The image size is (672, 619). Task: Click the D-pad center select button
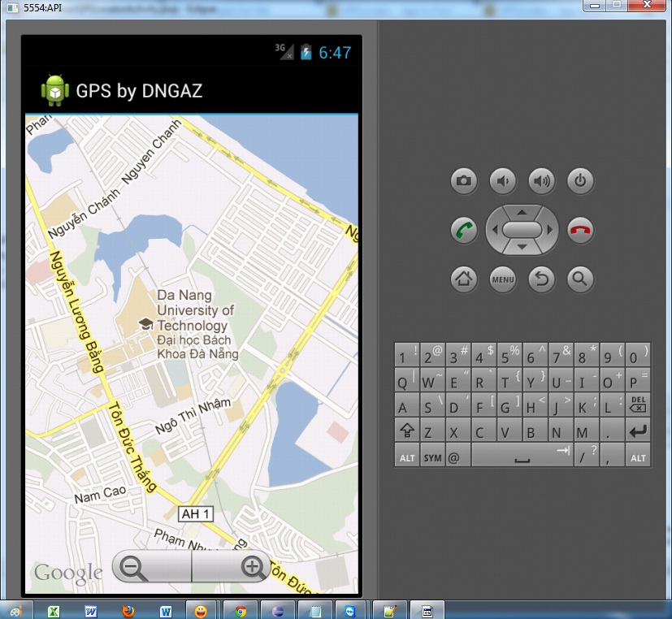tap(522, 230)
